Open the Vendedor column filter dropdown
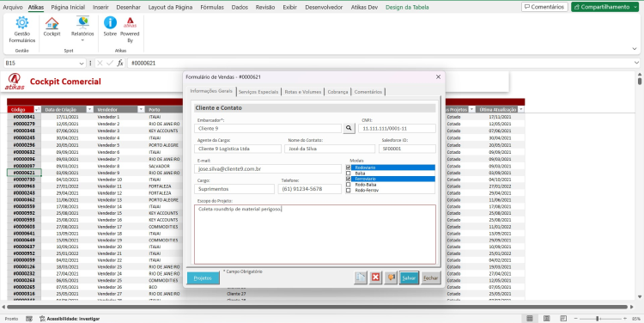The image size is (644, 323). click(x=141, y=109)
